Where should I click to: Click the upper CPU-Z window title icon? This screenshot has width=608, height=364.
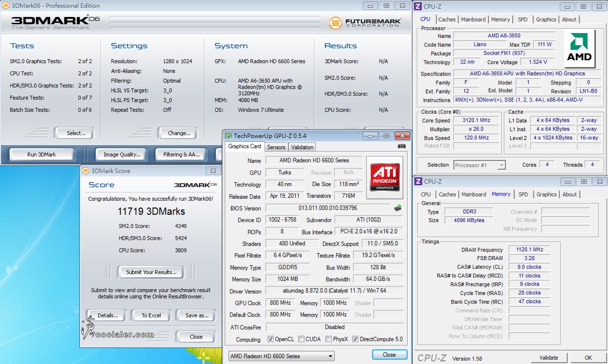tap(418, 6)
